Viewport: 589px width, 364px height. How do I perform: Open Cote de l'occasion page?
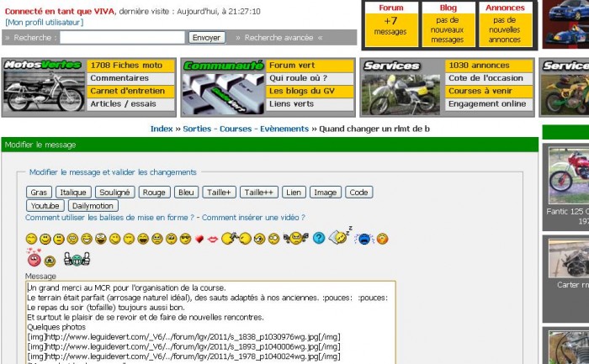click(489, 78)
